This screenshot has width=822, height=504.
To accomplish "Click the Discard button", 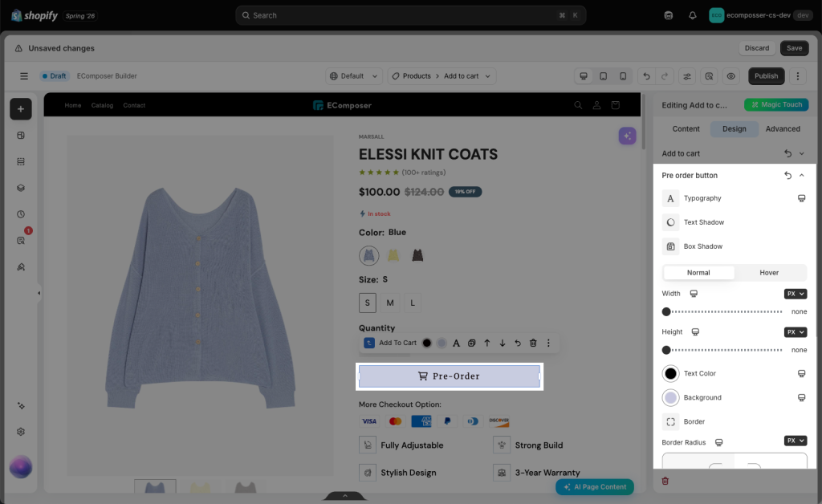I will 757,48.
